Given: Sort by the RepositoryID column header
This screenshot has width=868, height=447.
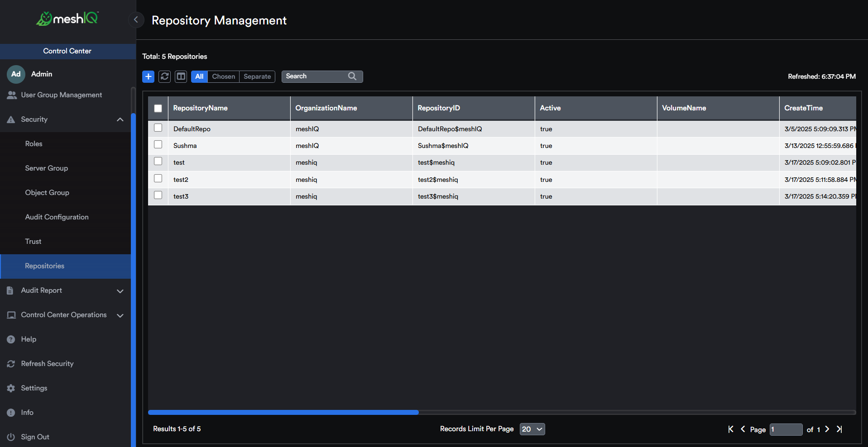Looking at the screenshot, I should click(474, 108).
